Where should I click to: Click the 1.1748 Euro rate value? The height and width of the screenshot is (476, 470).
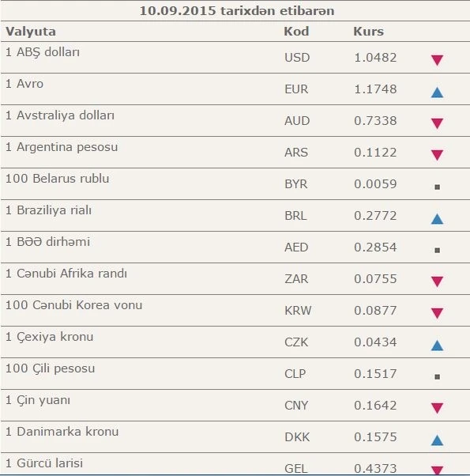click(x=375, y=89)
